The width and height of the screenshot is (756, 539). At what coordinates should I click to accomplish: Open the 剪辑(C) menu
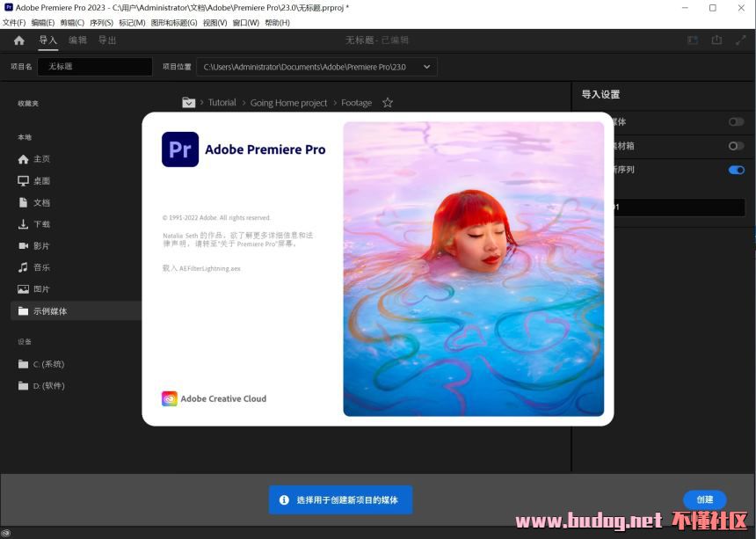pyautogui.click(x=72, y=23)
